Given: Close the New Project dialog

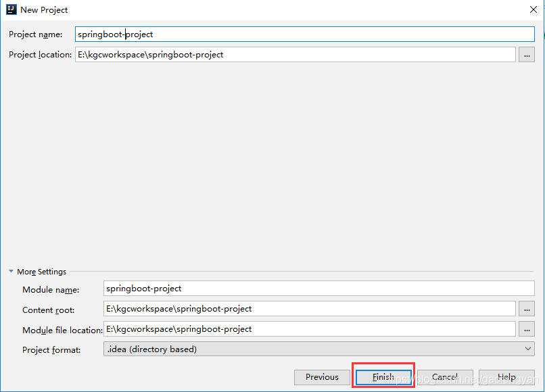Looking at the screenshot, I should click(x=534, y=9).
